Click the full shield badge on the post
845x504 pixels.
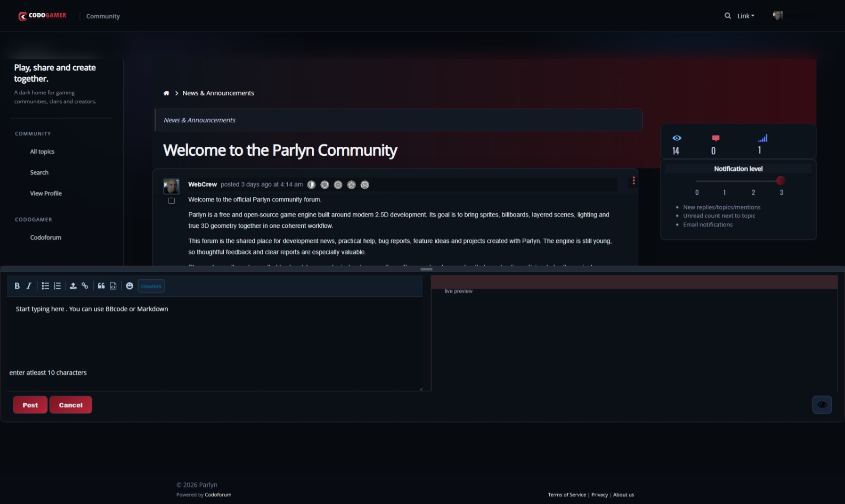click(325, 185)
